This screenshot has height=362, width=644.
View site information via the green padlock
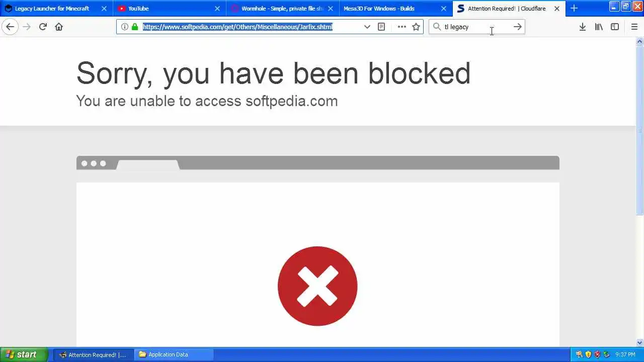pyautogui.click(x=135, y=27)
